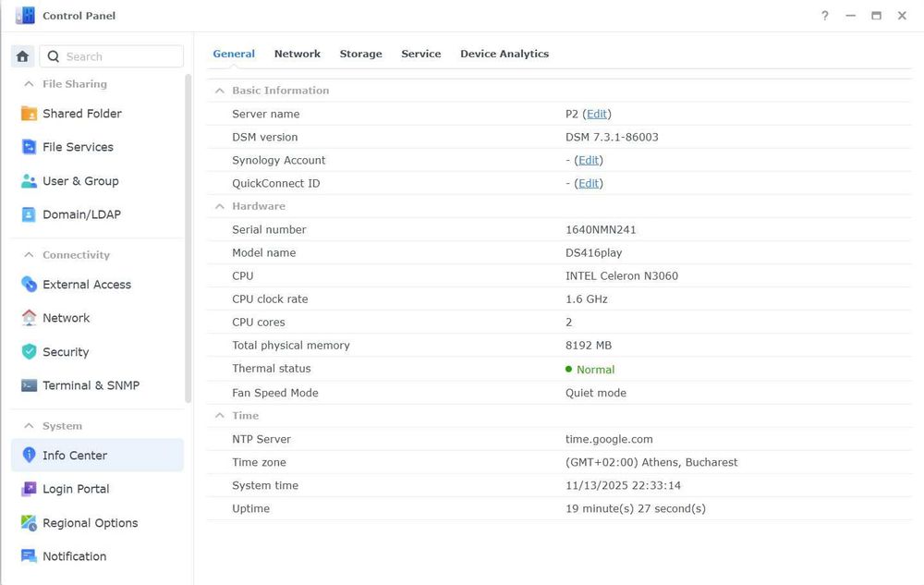Click the Login Portal label

coord(76,488)
